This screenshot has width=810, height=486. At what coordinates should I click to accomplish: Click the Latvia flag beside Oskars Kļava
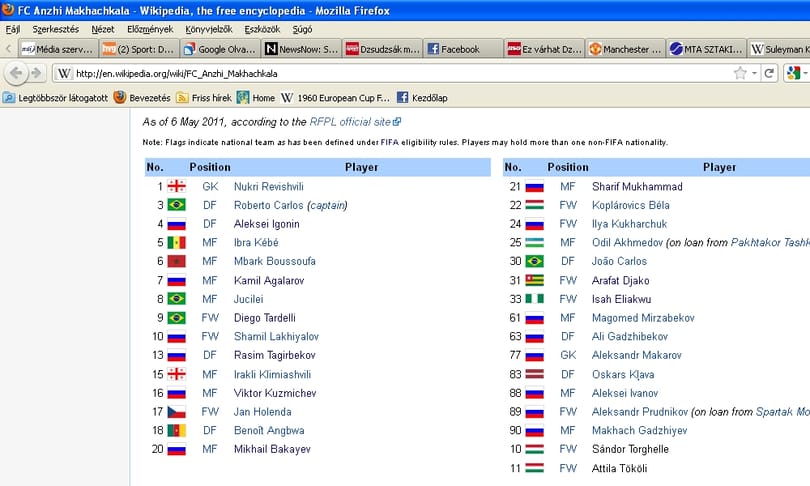click(534, 374)
